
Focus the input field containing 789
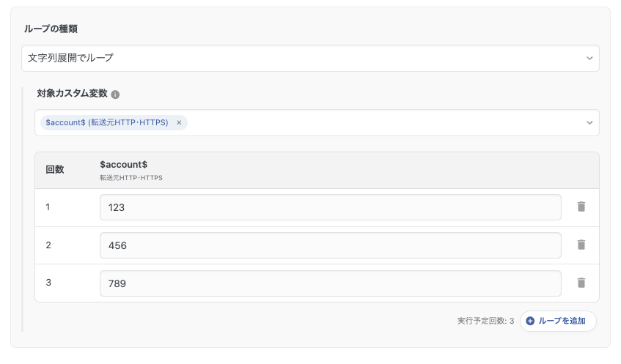click(x=330, y=283)
